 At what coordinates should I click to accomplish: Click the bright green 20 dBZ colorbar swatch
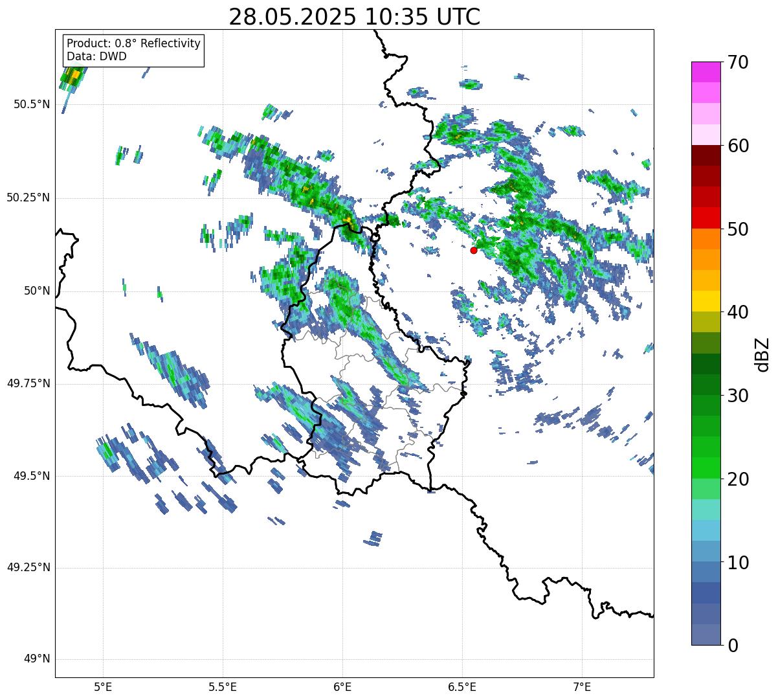point(706,468)
